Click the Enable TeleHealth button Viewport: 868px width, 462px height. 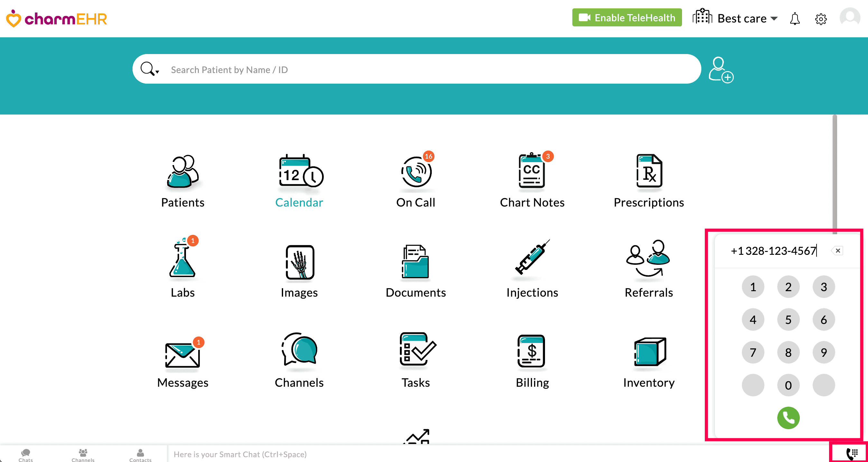[x=626, y=17]
